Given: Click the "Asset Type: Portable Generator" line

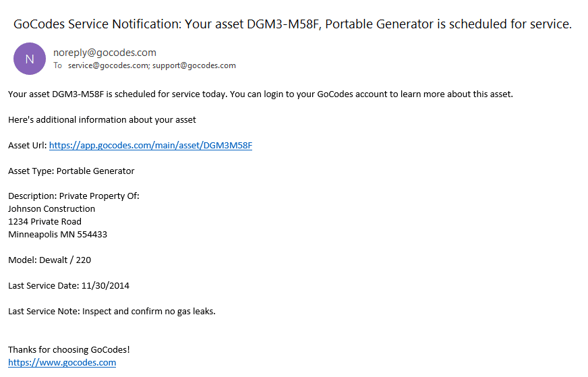Looking at the screenshot, I should point(71,171).
